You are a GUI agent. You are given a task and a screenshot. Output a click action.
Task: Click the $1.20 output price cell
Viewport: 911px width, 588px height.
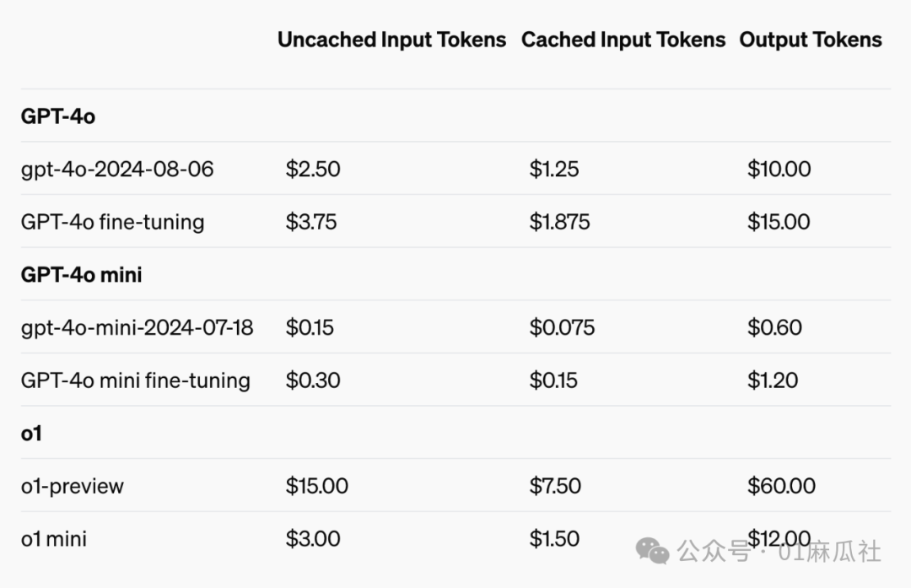(x=773, y=380)
